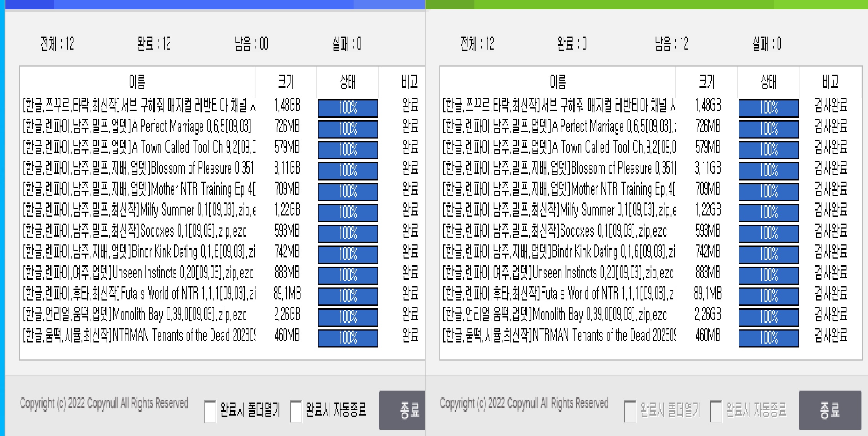Check '완료시 자동종료' in left window

296,411
